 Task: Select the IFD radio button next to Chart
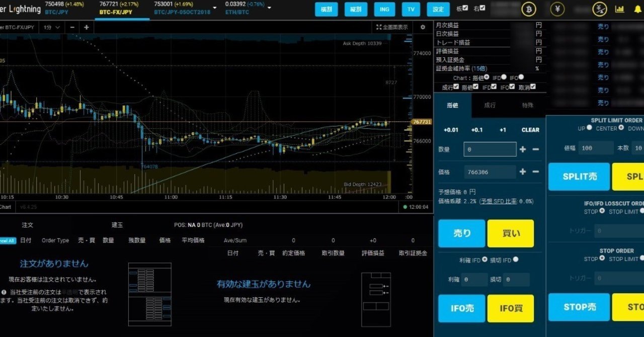click(x=504, y=77)
